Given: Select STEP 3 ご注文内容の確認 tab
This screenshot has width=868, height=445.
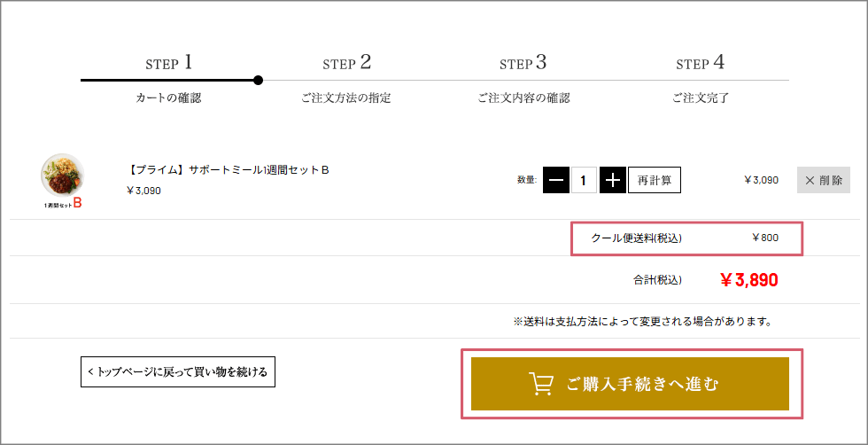Looking at the screenshot, I should [x=523, y=79].
